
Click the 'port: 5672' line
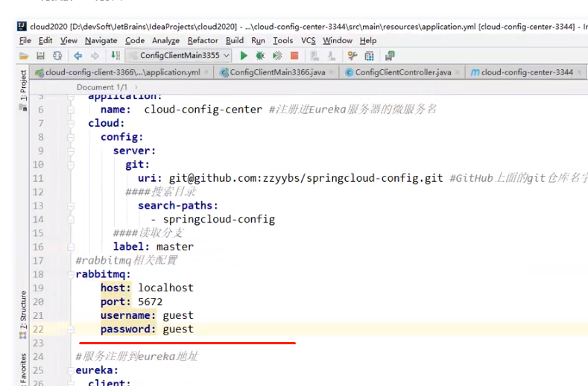click(132, 302)
